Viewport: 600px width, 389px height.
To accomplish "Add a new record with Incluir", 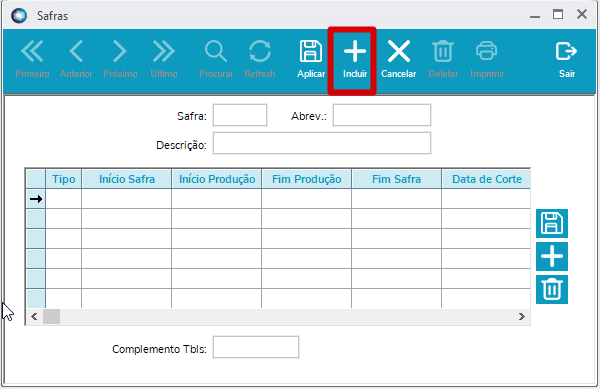I will pyautogui.click(x=355, y=59).
